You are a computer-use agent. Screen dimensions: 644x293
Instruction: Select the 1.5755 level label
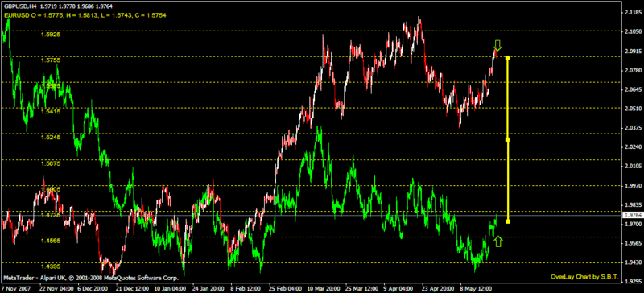(x=51, y=60)
